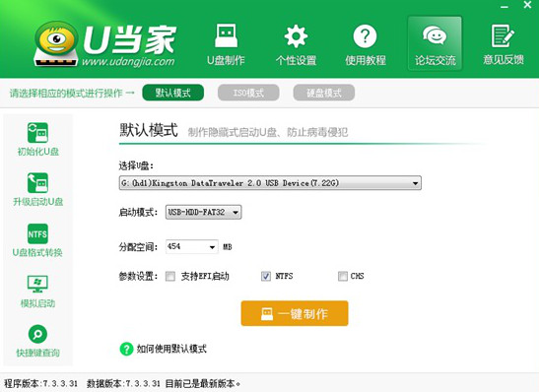Viewport: 539px width, 392px height.
Task: Open 论坛交流 chat bubble icon
Action: [x=435, y=34]
